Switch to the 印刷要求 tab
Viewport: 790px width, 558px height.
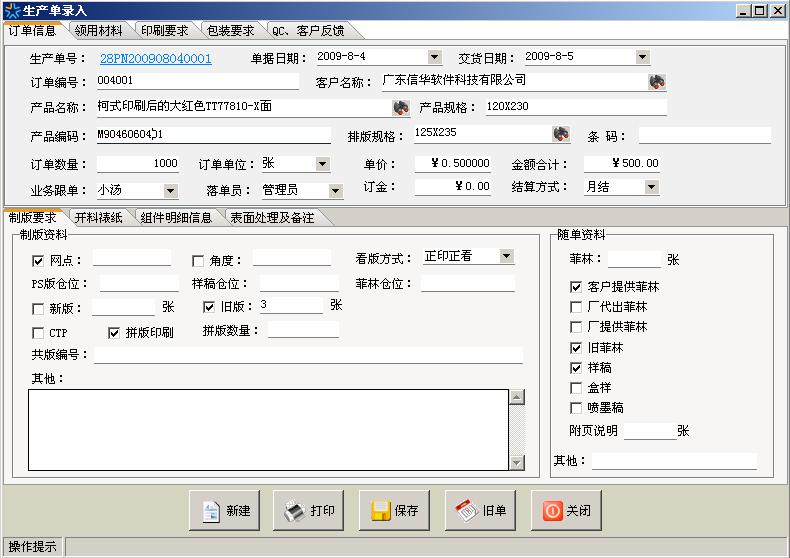click(165, 31)
